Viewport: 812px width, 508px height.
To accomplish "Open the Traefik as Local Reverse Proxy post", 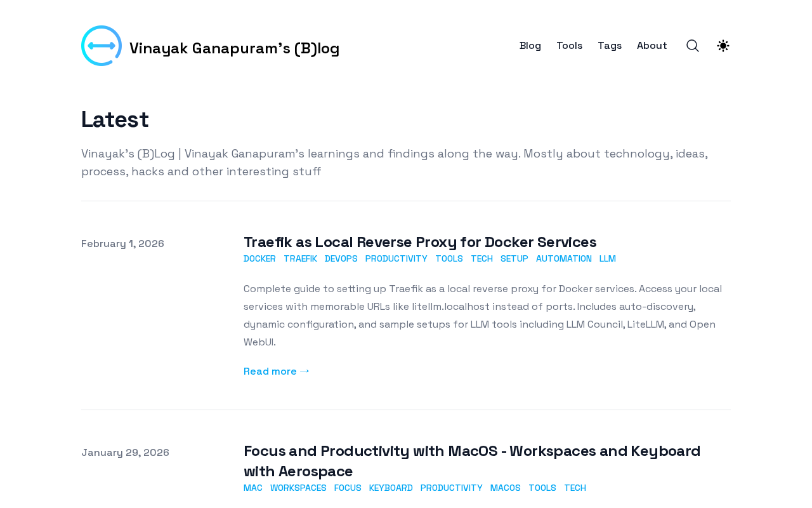I will click(x=420, y=242).
